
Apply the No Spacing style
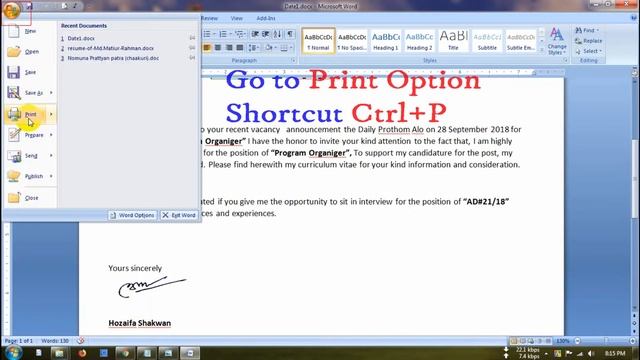tap(352, 41)
